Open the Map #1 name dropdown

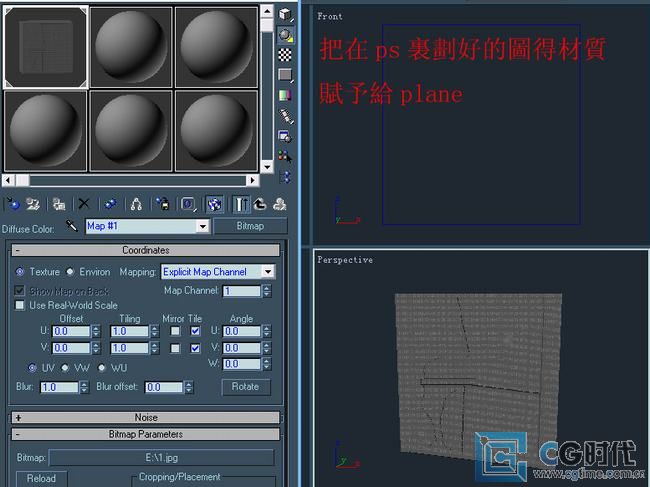click(x=203, y=227)
